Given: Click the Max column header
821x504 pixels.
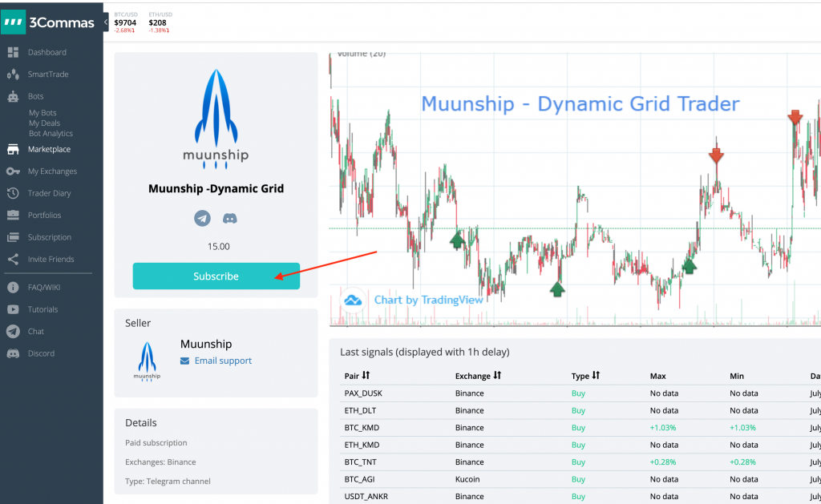Looking at the screenshot, I should click(657, 376).
